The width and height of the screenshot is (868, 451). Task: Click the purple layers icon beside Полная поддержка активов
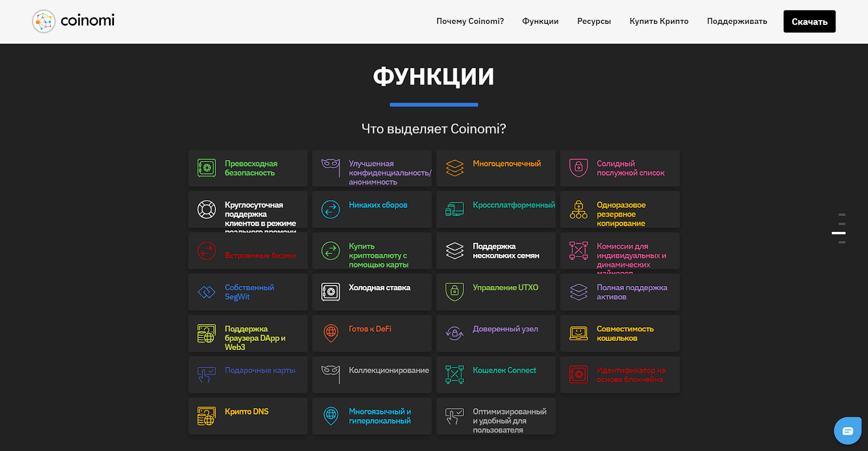[579, 292]
